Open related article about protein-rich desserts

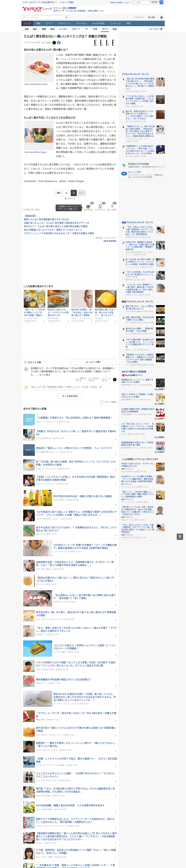[56, 223]
